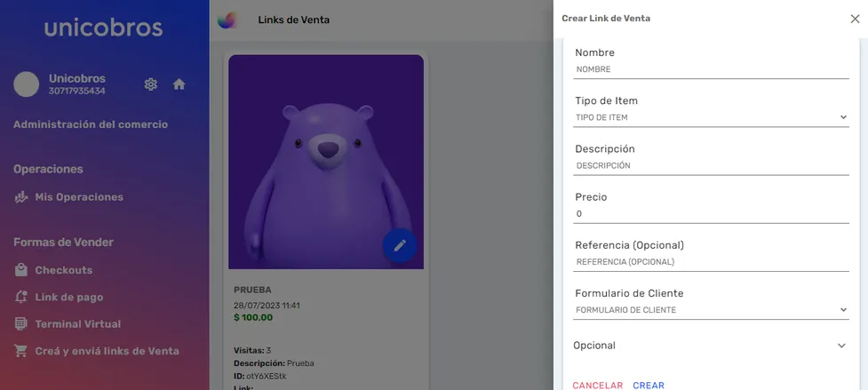Click the Unicobros colorful logo in header
This screenshot has width=868, height=390.
227,20
